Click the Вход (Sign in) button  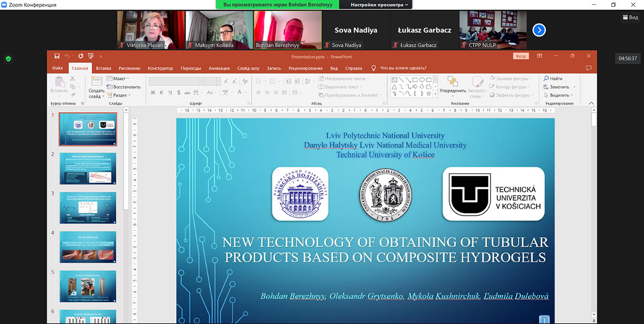pyautogui.click(x=521, y=56)
